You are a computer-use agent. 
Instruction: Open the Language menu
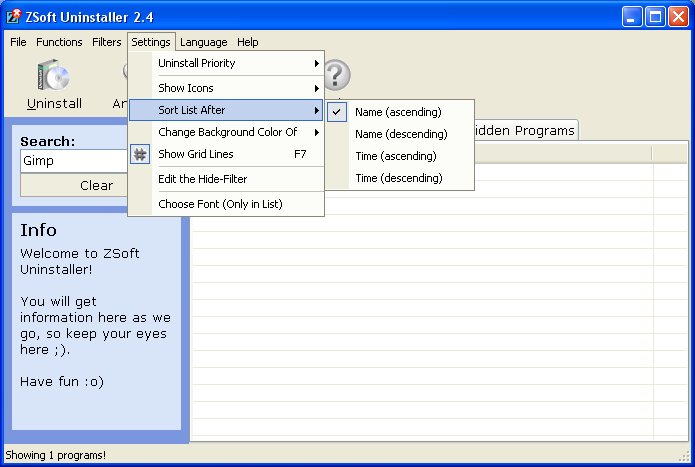coord(203,42)
